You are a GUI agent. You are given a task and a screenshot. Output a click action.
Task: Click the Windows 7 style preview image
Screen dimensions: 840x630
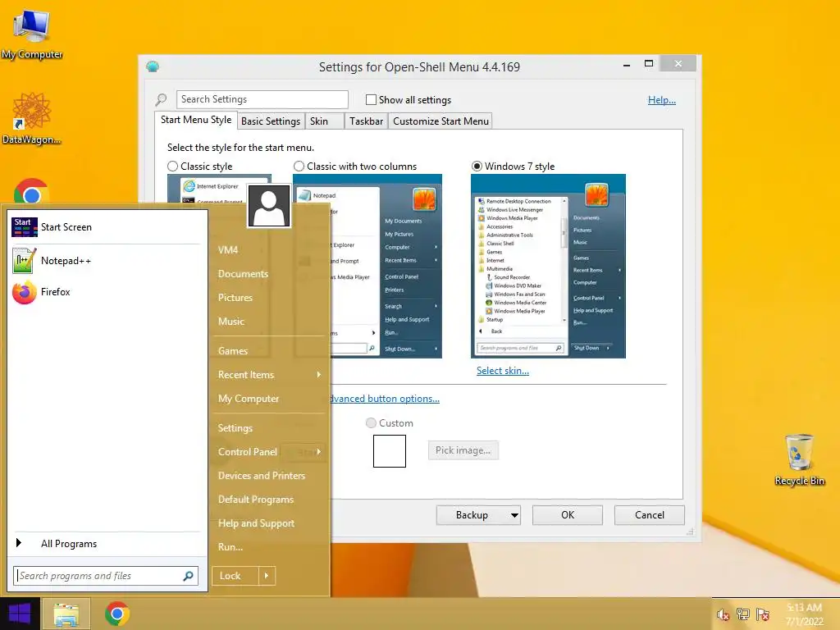tap(548, 267)
